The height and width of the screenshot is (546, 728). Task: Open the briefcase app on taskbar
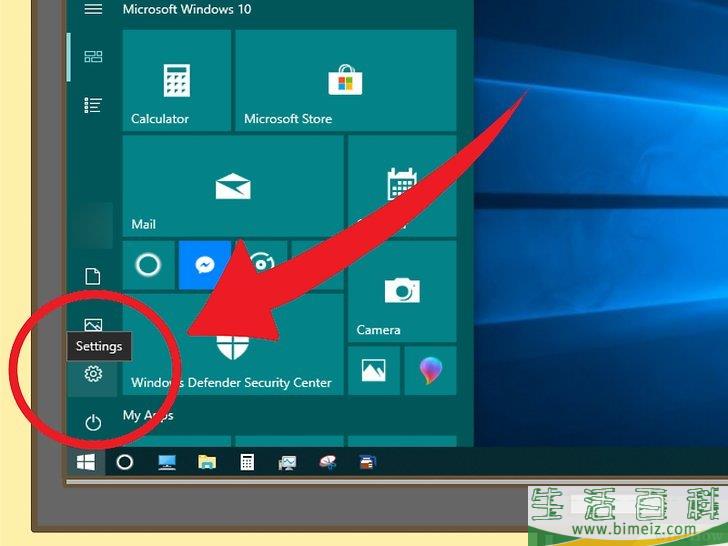point(367,462)
